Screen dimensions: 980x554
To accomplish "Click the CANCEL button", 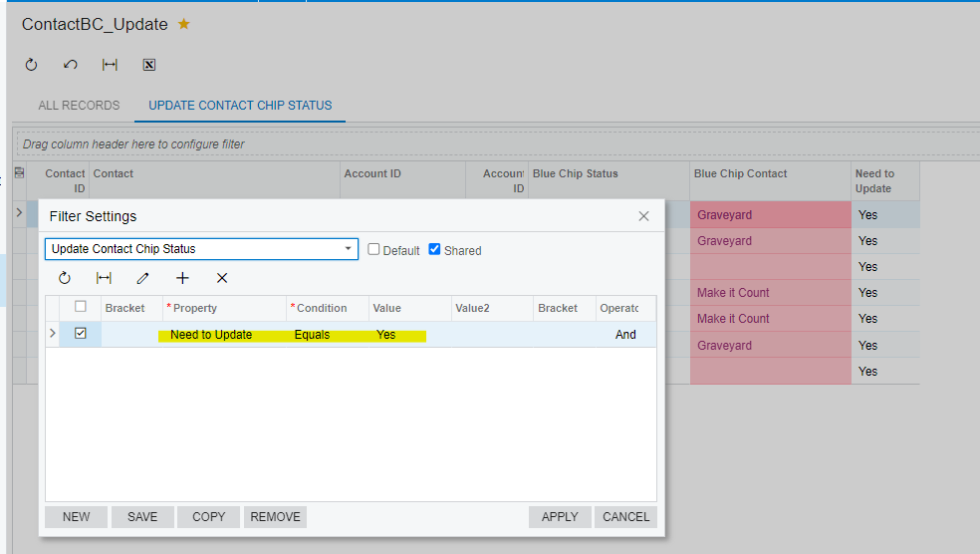I will pyautogui.click(x=625, y=517).
